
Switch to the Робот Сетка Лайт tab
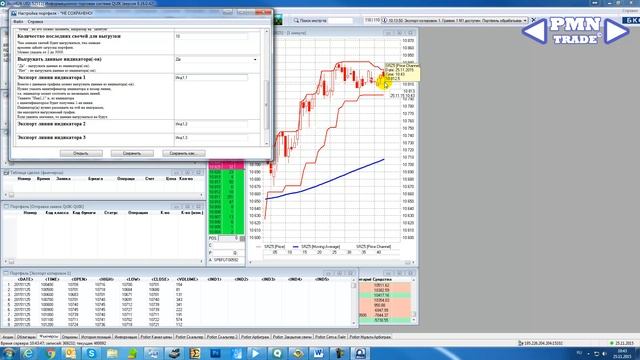(330, 337)
